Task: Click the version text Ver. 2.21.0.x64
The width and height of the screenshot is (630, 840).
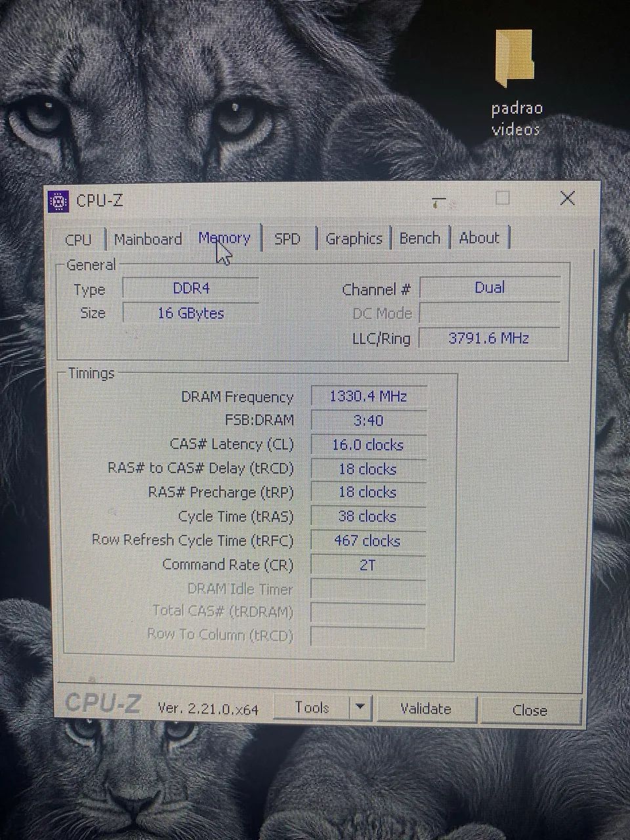Action: point(209,709)
